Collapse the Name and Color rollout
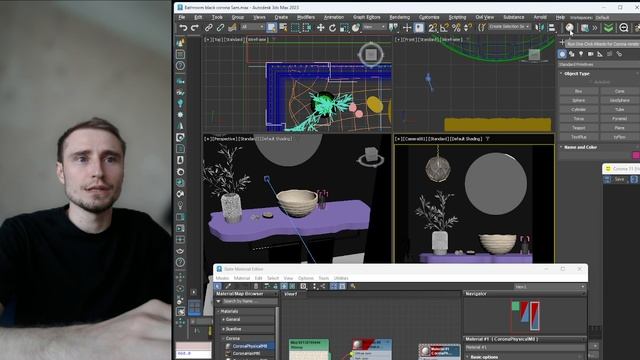This screenshot has width=640, height=360. (580, 147)
